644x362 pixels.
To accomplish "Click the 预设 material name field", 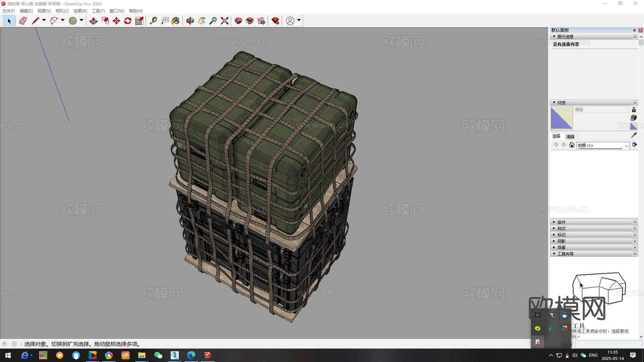I will [601, 110].
